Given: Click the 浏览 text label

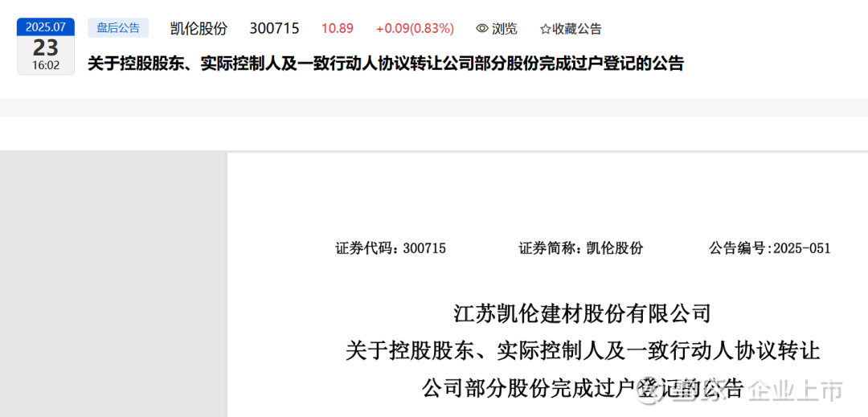Looking at the screenshot, I should click(x=504, y=29).
